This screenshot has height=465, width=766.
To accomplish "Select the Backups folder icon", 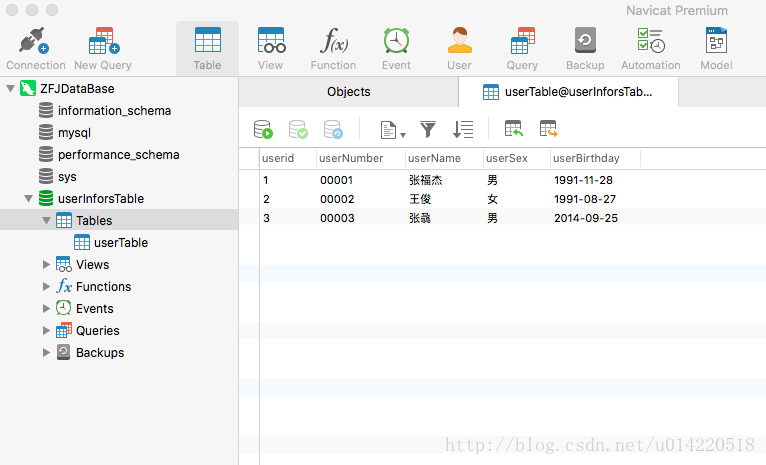I will coord(64,352).
